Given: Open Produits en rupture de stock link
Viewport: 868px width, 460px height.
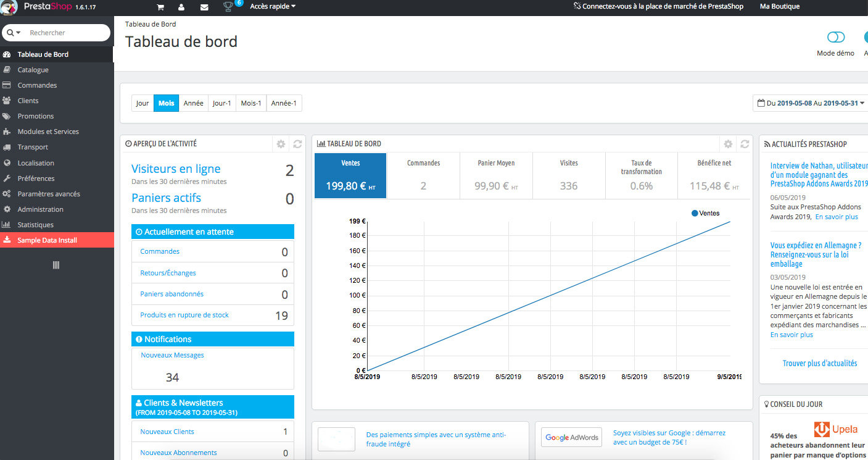Looking at the screenshot, I should tap(184, 315).
